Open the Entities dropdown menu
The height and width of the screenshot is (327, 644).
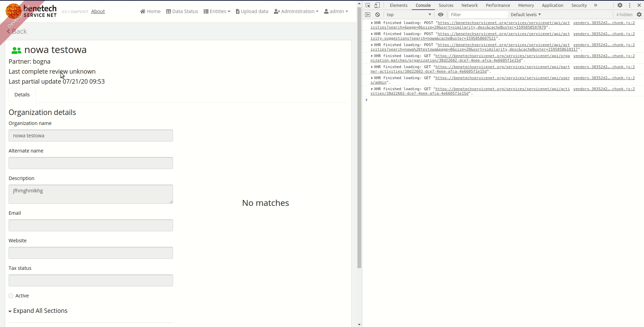point(217,11)
